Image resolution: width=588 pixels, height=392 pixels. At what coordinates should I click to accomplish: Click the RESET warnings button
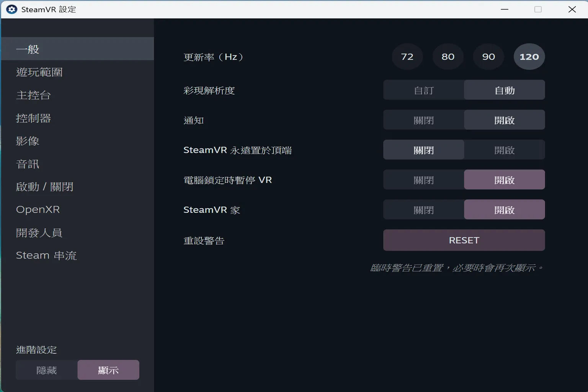coord(464,240)
